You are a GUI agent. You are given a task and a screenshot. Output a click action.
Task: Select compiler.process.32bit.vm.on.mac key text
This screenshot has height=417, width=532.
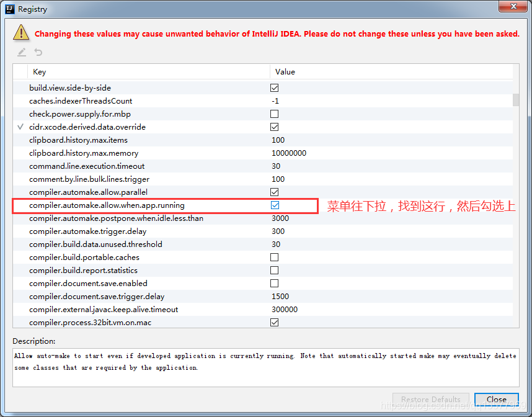coord(91,322)
